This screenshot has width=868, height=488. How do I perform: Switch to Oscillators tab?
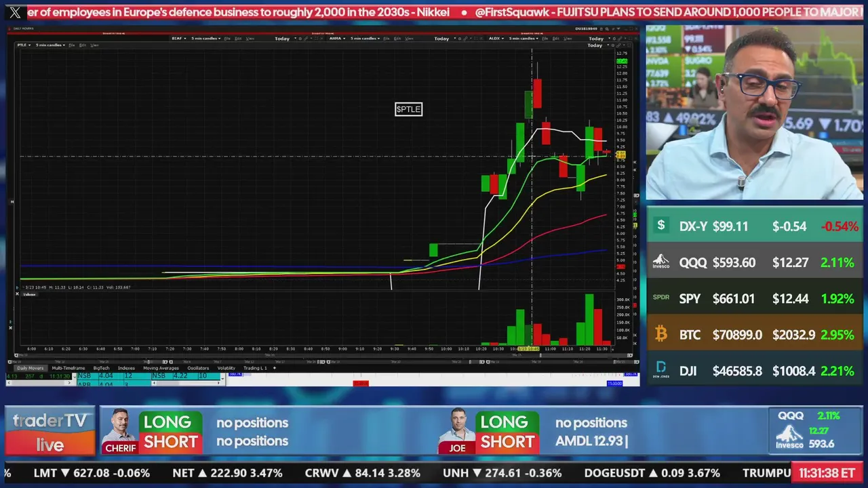198,368
